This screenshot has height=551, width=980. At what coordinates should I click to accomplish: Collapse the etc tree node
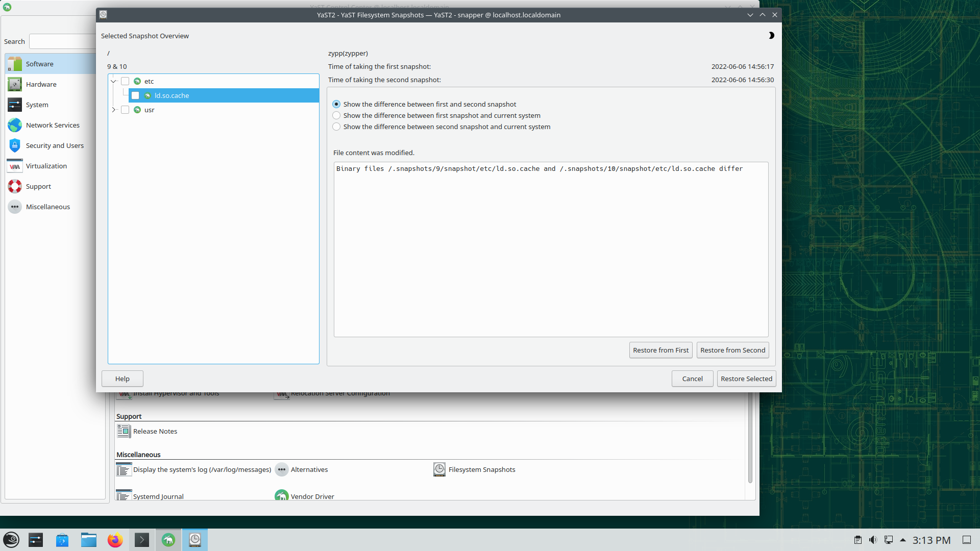114,81
